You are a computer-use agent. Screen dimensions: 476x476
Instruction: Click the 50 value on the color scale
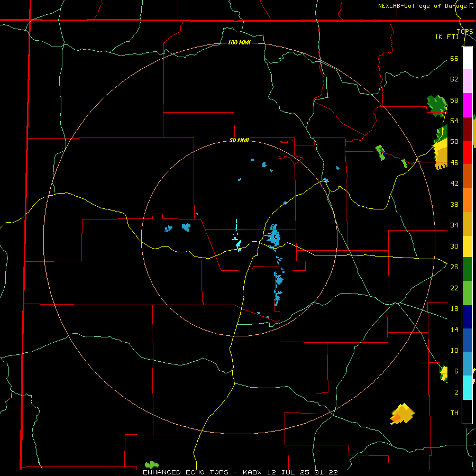pyautogui.click(x=454, y=142)
